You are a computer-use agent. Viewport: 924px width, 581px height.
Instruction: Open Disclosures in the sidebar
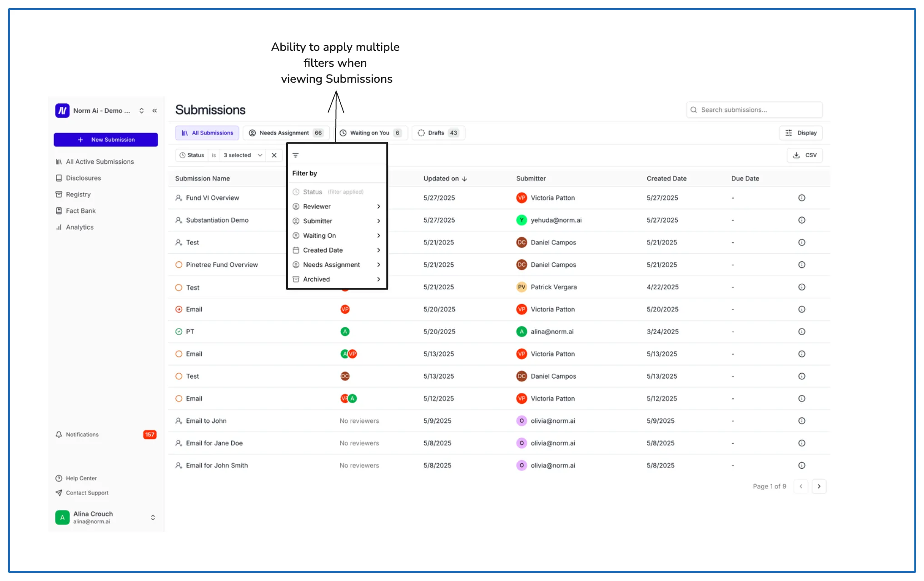pos(78,178)
